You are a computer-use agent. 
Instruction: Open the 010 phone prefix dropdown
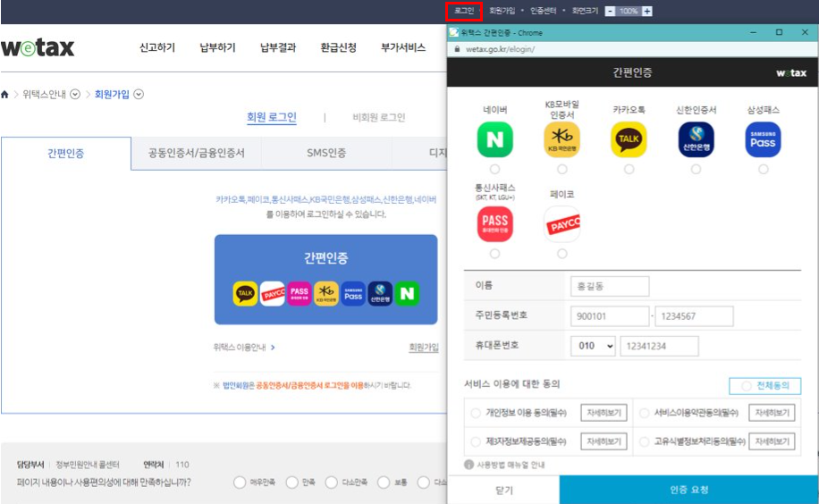click(594, 346)
